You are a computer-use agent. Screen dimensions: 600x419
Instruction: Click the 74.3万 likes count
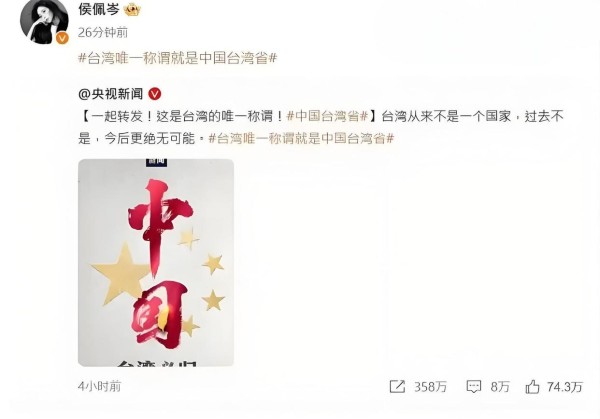tap(565, 387)
